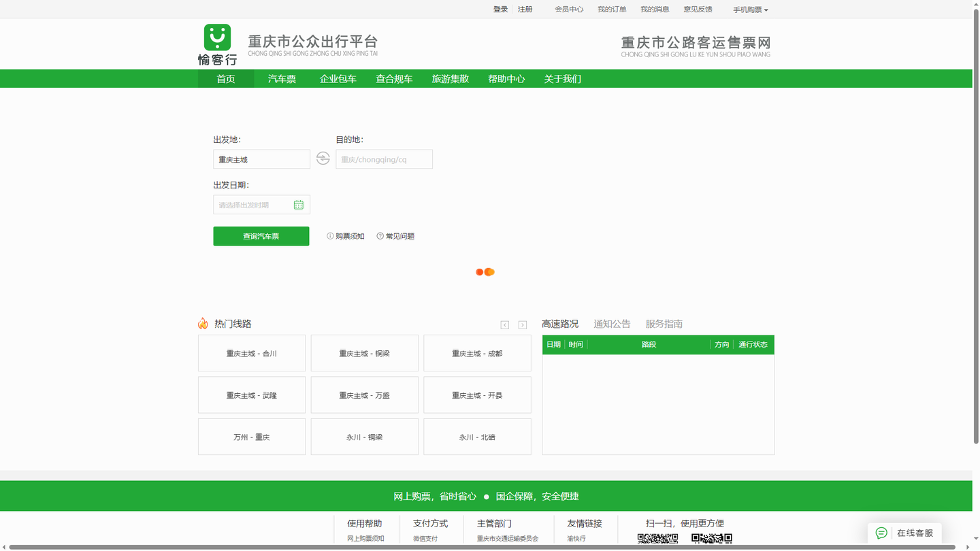Select the 关于我们 nav item
The height and width of the screenshot is (551, 980).
point(563,79)
